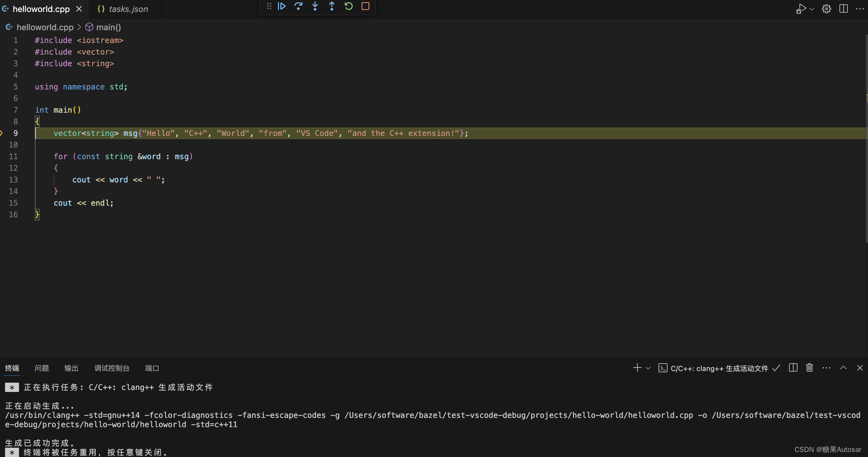The width and height of the screenshot is (868, 457).
Task: Stop the debugging session
Action: click(365, 6)
